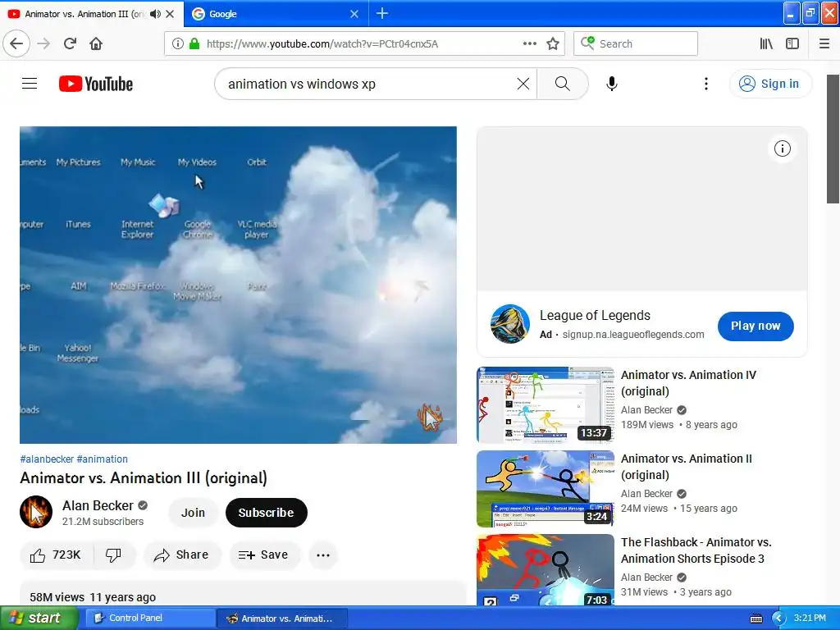The image size is (840, 630).
Task: Open Animator vs. Animation IV title
Action: click(688, 383)
